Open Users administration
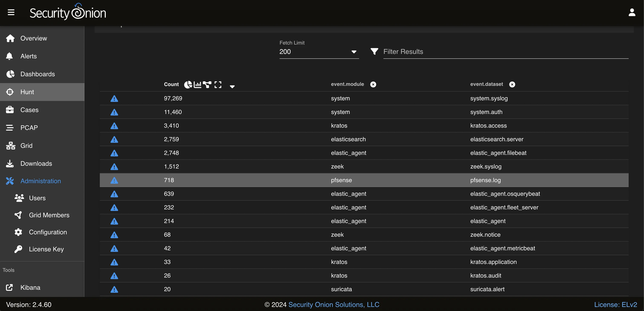644x311 pixels. pyautogui.click(x=42, y=198)
